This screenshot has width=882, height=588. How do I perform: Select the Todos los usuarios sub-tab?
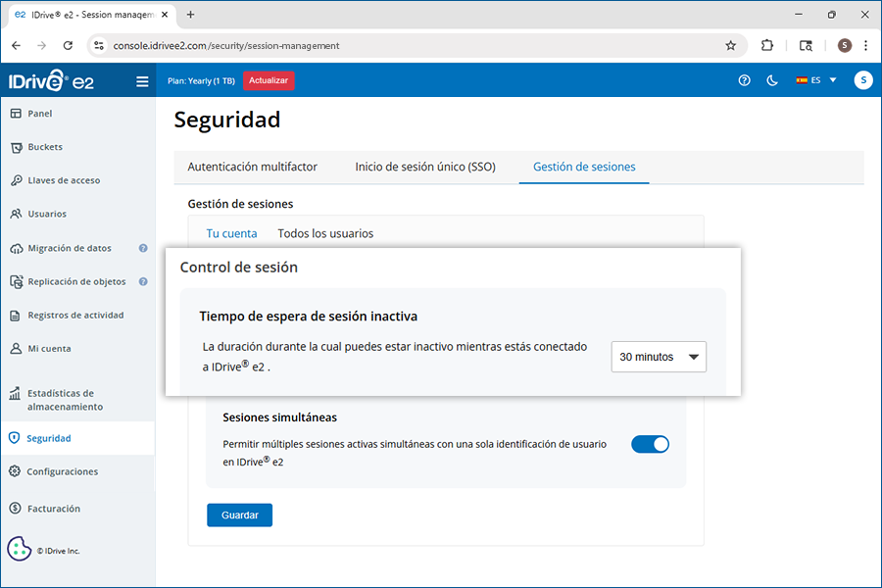(x=325, y=233)
